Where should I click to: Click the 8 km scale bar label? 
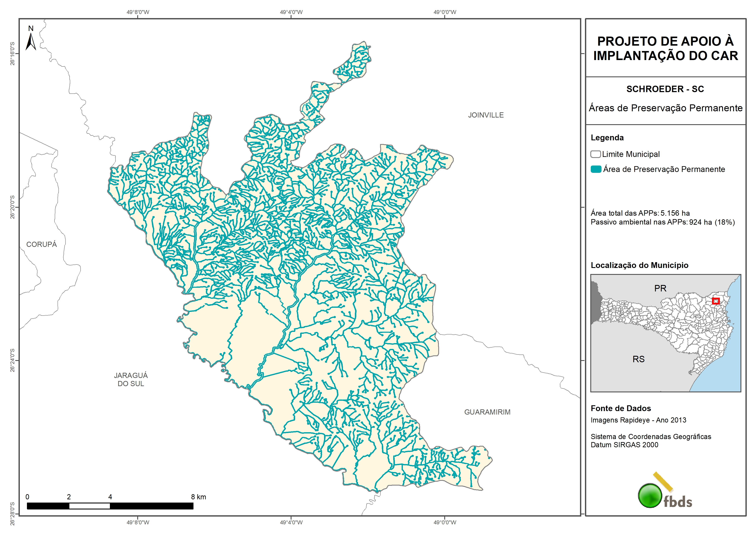point(198,497)
